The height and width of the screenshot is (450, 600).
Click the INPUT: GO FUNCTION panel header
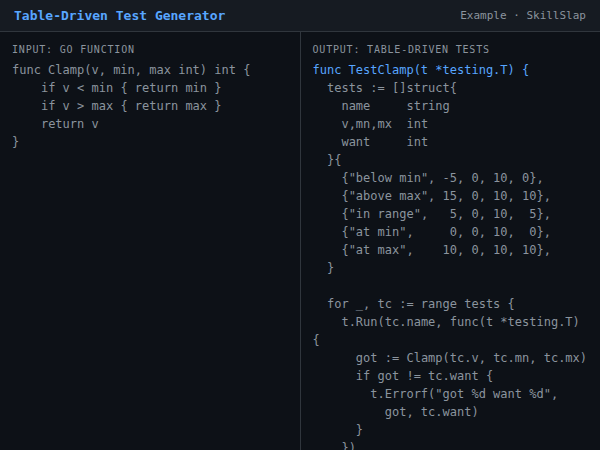(x=73, y=49)
